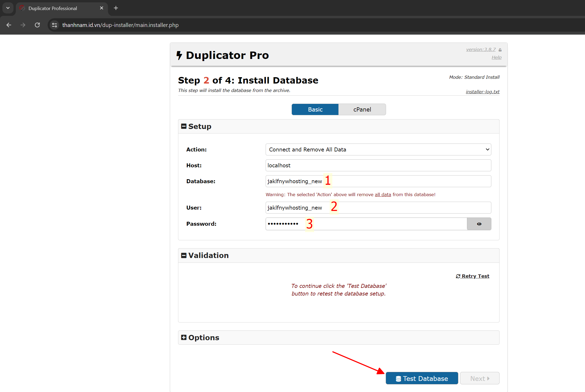Click the Test Database button
585x392 pixels.
click(422, 378)
